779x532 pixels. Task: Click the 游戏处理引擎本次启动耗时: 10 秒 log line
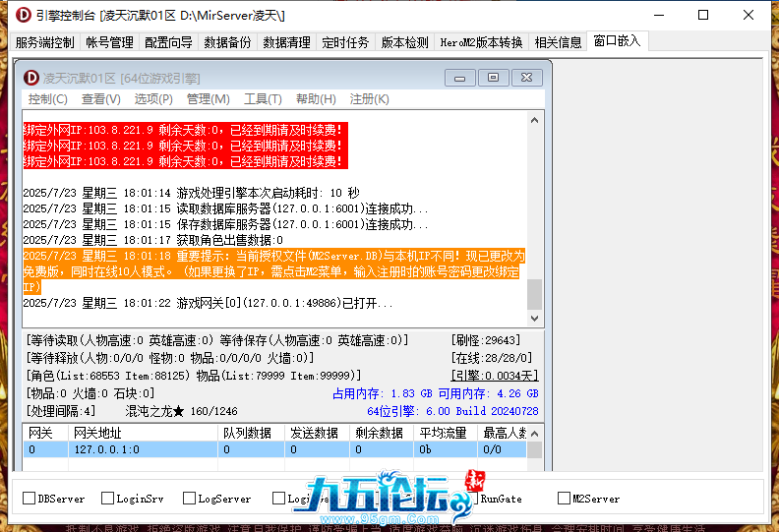coord(191,193)
